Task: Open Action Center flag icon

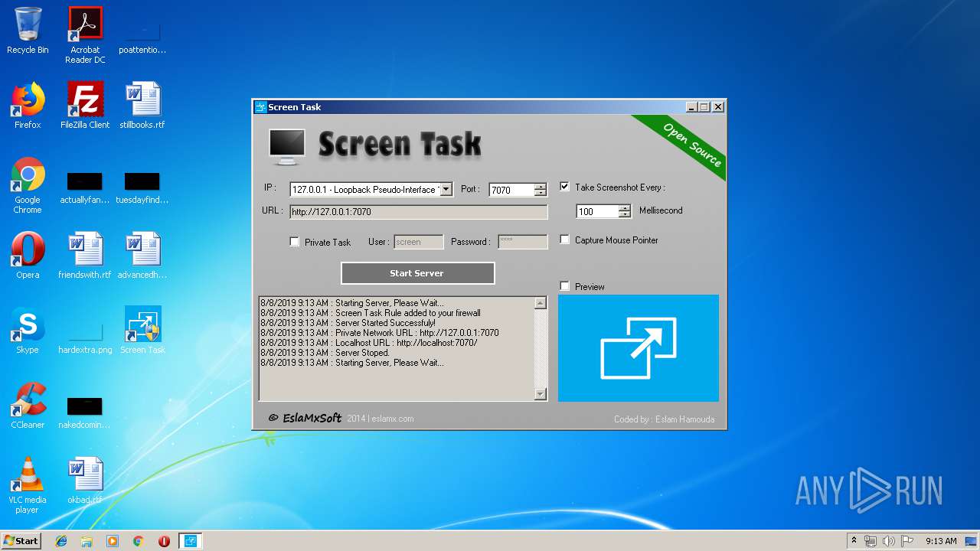Action: click(907, 541)
